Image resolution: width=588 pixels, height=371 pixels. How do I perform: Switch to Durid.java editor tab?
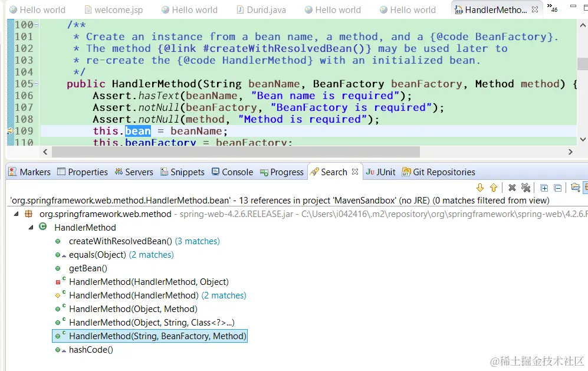[262, 10]
